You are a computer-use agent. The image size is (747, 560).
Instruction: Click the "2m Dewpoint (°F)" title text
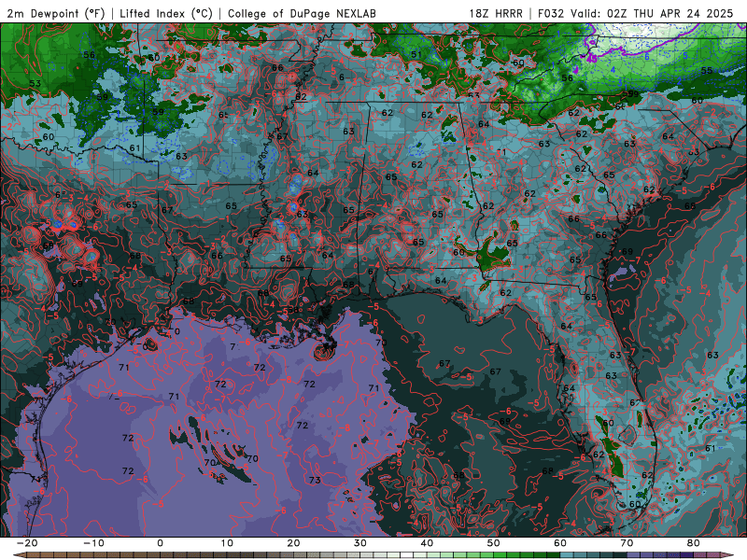click(56, 13)
